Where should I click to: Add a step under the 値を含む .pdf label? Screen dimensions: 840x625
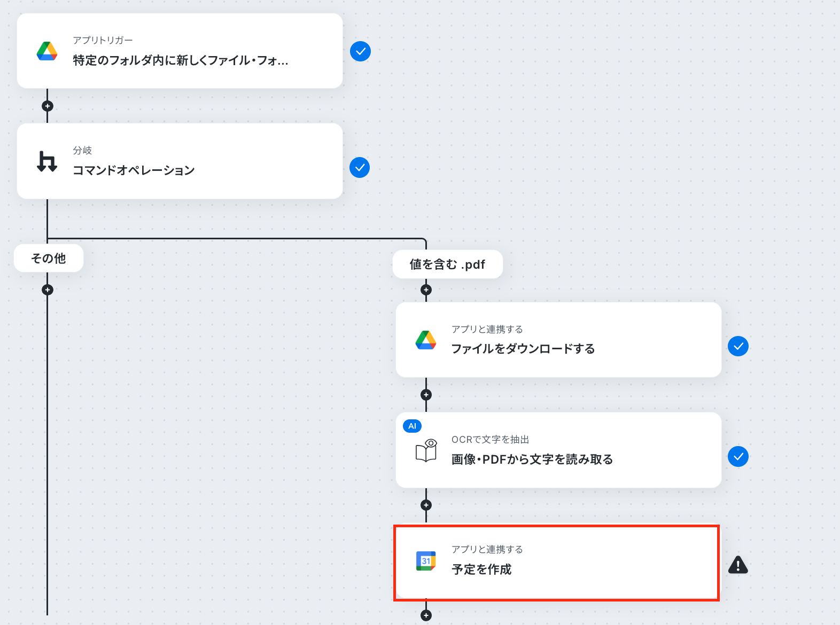click(x=426, y=290)
